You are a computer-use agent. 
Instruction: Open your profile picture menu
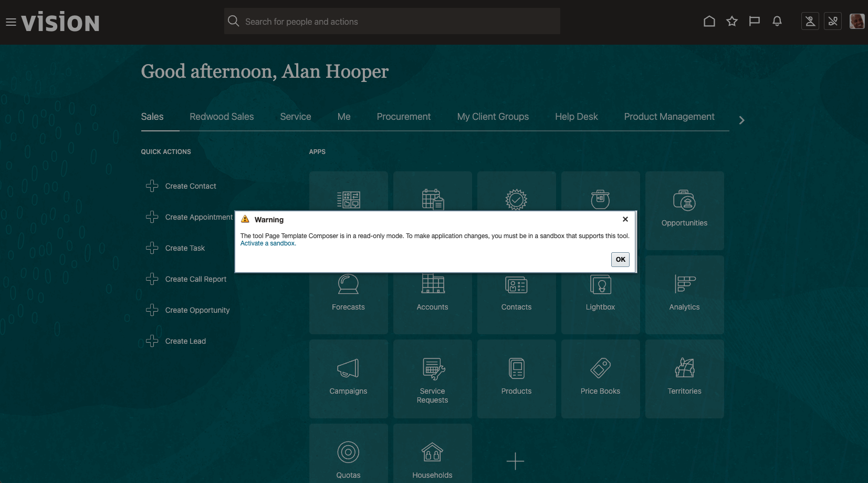[856, 21]
